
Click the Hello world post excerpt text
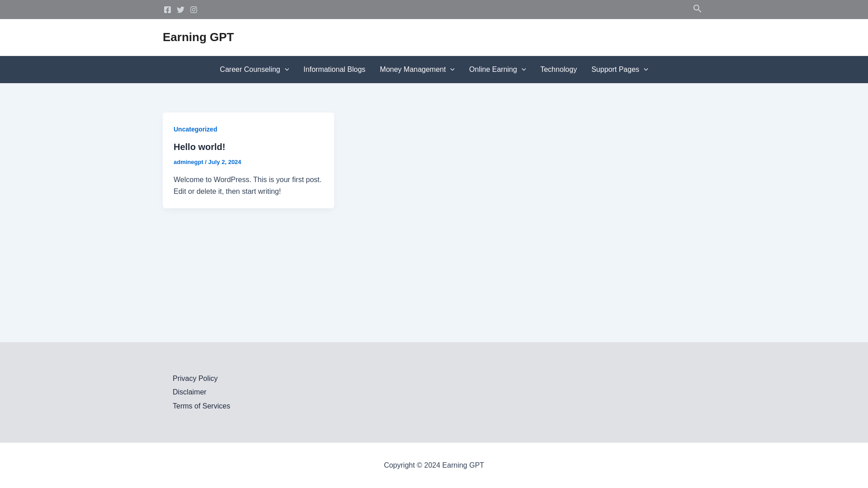247,186
